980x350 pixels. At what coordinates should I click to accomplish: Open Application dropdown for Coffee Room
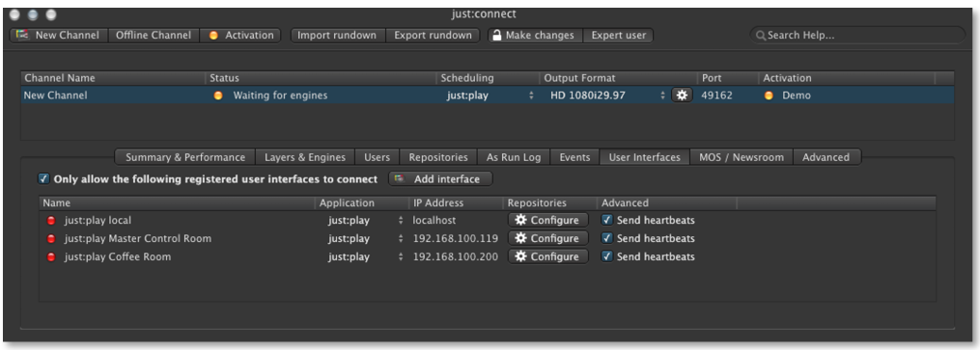[x=366, y=256]
